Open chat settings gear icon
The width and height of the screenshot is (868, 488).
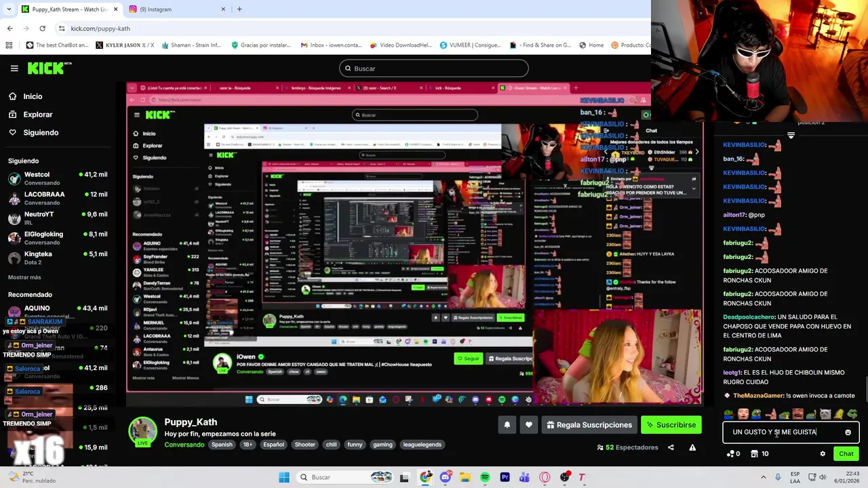pyautogui.click(x=823, y=453)
